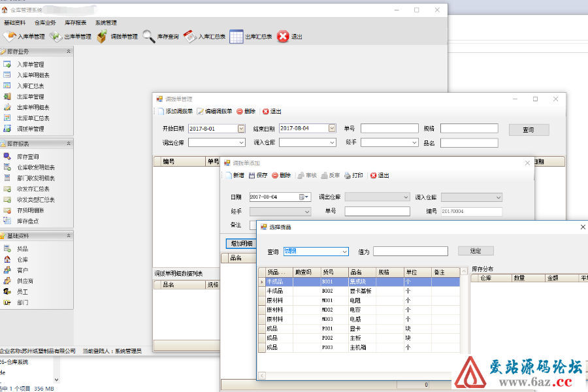Viewport: 588px width, 392px height.
Task: Open 经手 dropdown in the 调拨单添加 window
Action: pos(307,212)
